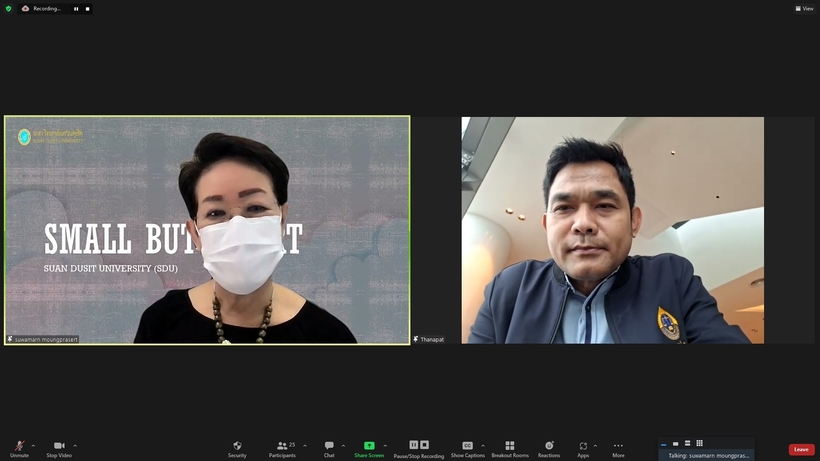Screen dimensions: 820x461
Task: Open the Chat panel
Action: pyautogui.click(x=329, y=448)
